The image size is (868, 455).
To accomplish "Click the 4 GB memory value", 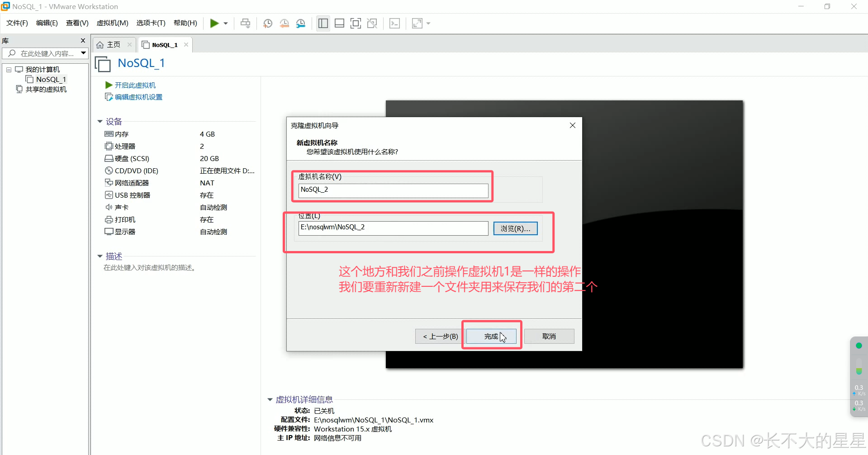I will pos(208,134).
